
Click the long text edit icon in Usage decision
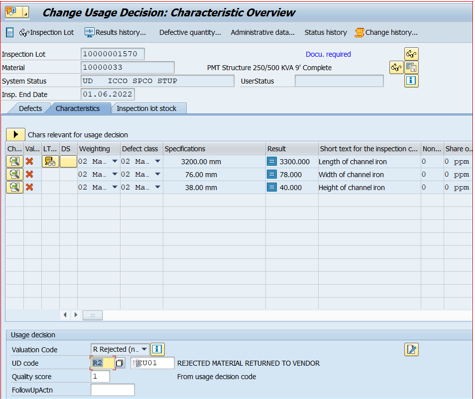point(411,349)
